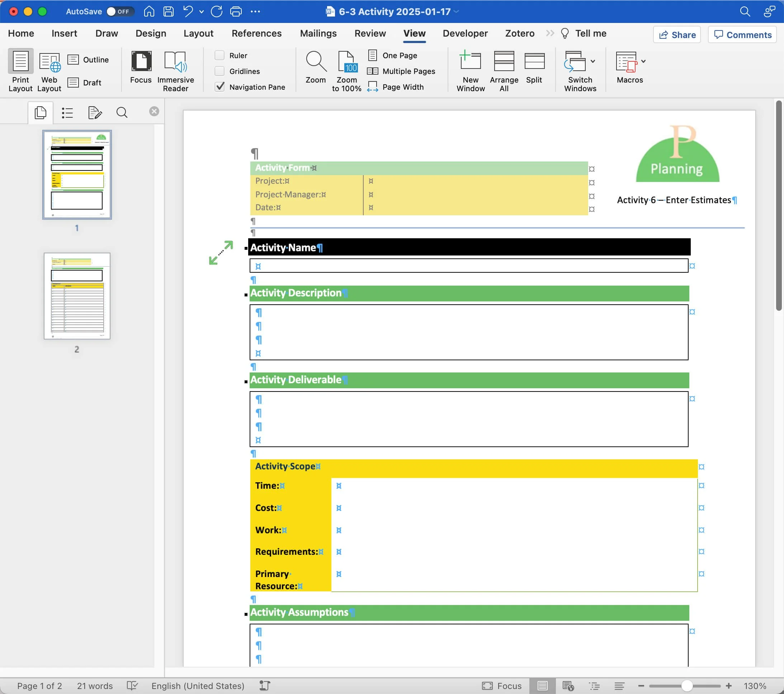This screenshot has height=694, width=784.
Task: Open the Zoom dialog
Action: (x=316, y=67)
